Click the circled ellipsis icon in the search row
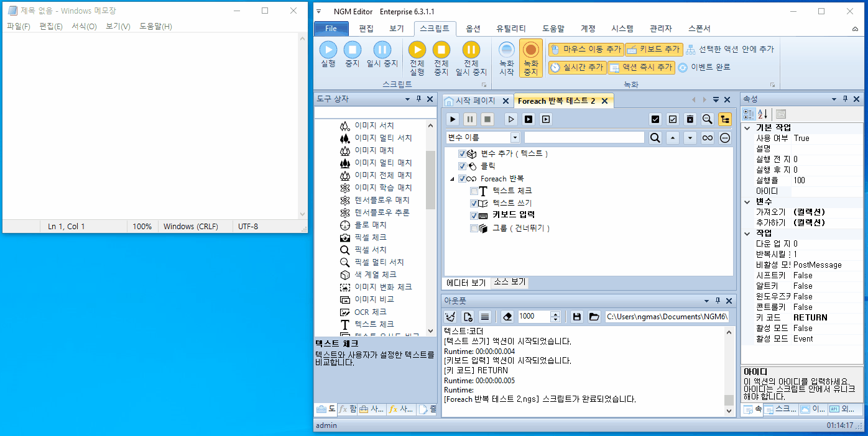This screenshot has height=436, width=868. pos(725,138)
